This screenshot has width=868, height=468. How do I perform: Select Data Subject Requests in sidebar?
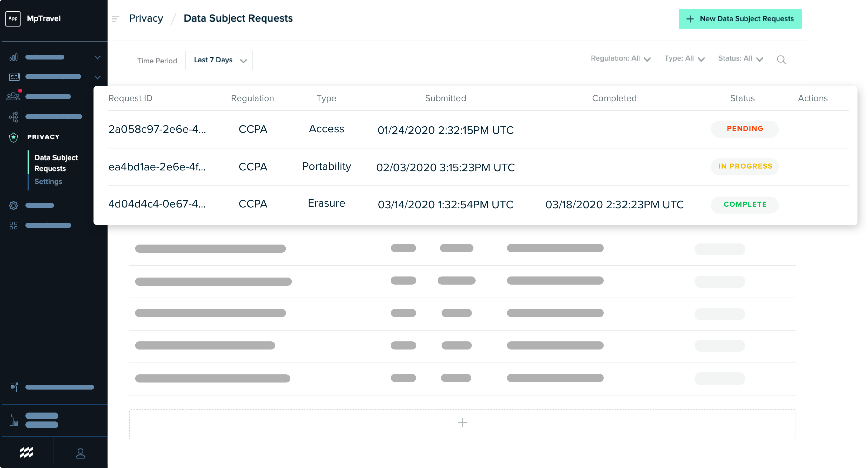56,163
